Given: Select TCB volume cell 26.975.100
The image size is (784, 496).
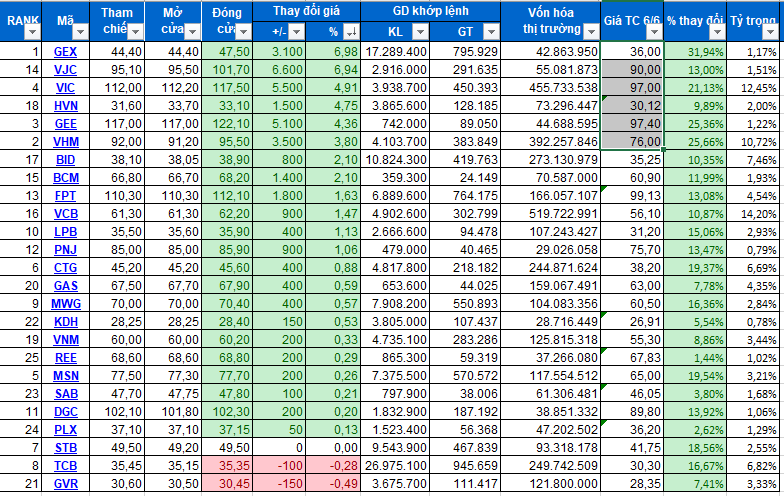Looking at the screenshot, I should pyautogui.click(x=395, y=466).
